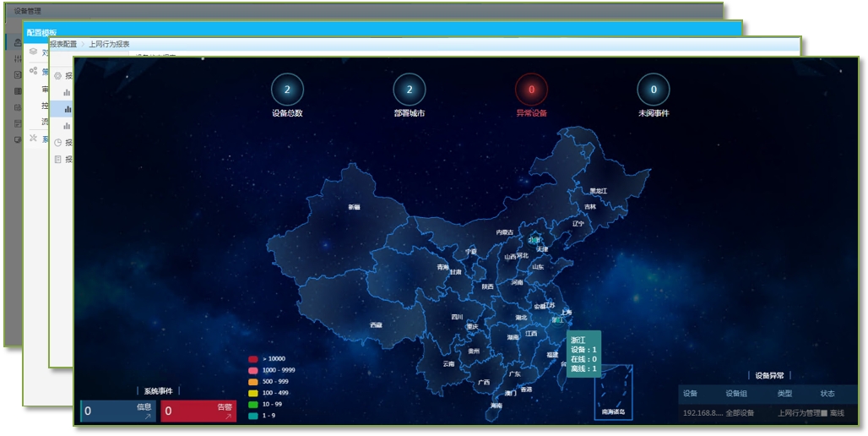Click the wrench tools icon in 配置模板

(33, 138)
